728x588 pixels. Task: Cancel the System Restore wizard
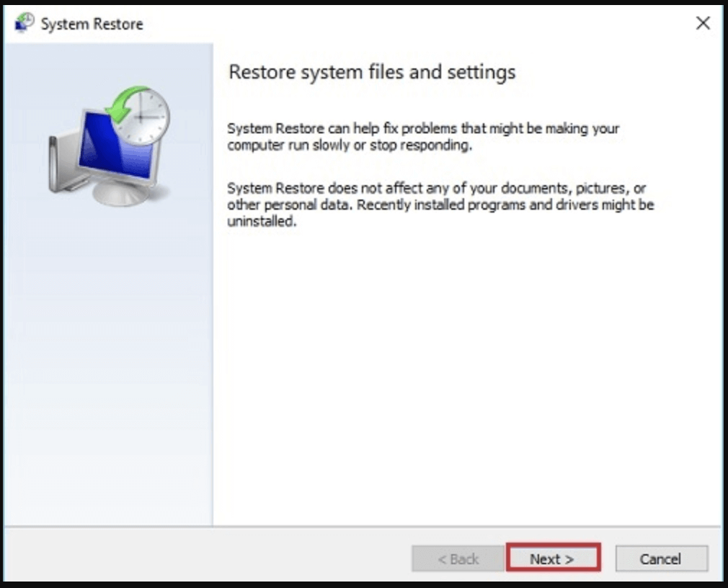(x=660, y=558)
